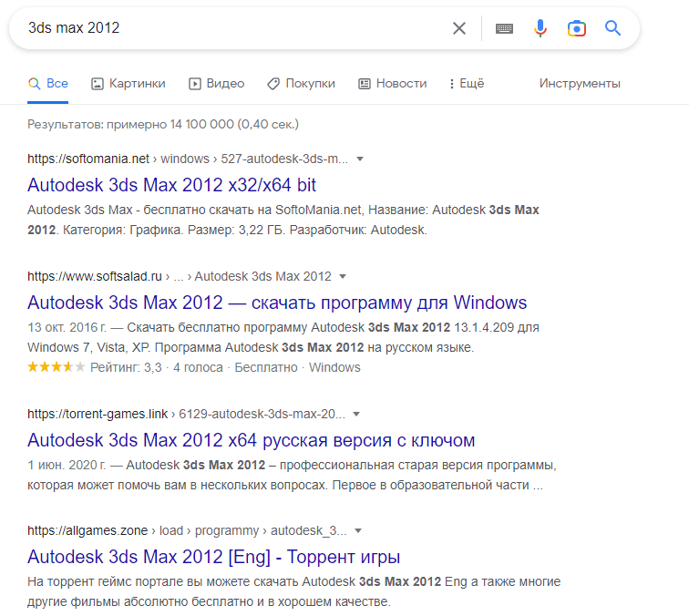This screenshot has width=689, height=616.
Task: Open dropdown arrow next to torrent-games.link URL
Action: [357, 413]
